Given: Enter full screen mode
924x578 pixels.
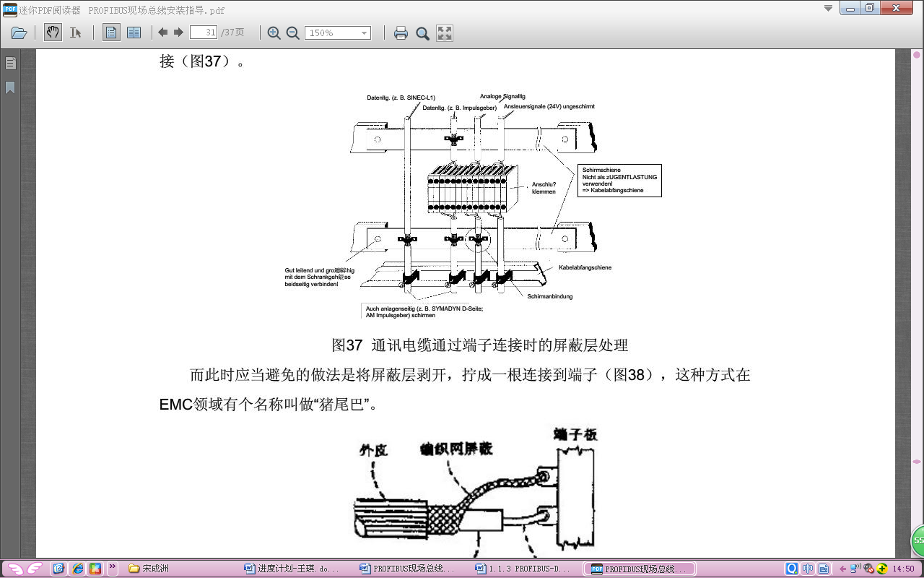Looking at the screenshot, I should click(445, 33).
